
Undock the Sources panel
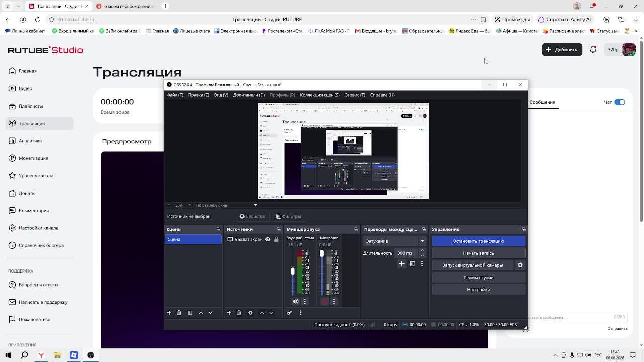pyautogui.click(x=278, y=229)
